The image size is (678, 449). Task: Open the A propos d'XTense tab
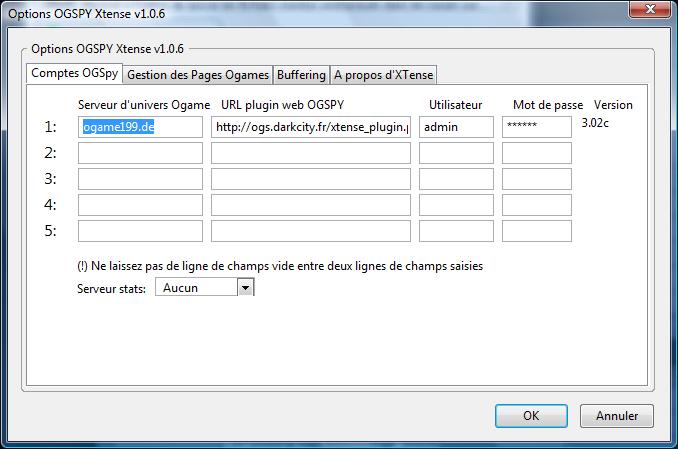384,74
